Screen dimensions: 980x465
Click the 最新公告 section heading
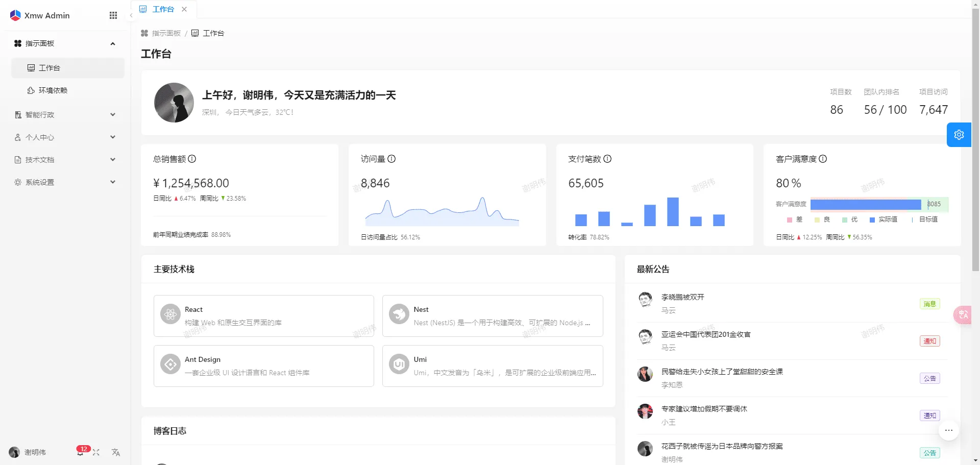point(653,269)
